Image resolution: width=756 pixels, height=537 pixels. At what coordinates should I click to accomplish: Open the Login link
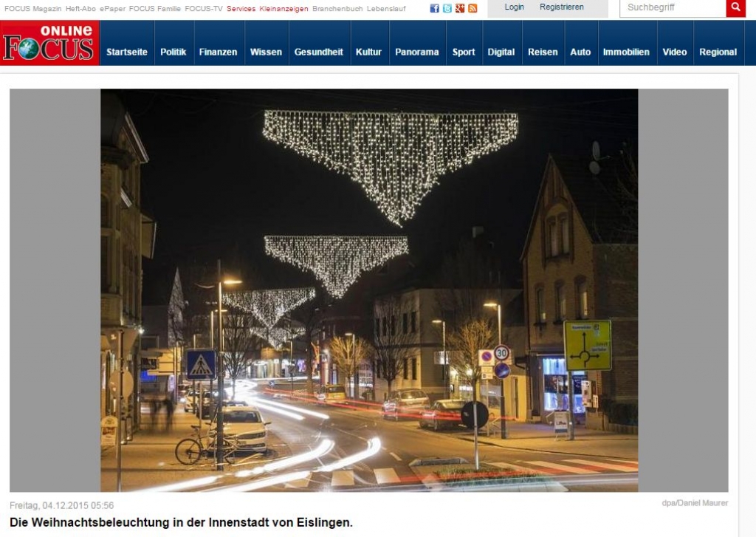click(x=514, y=7)
